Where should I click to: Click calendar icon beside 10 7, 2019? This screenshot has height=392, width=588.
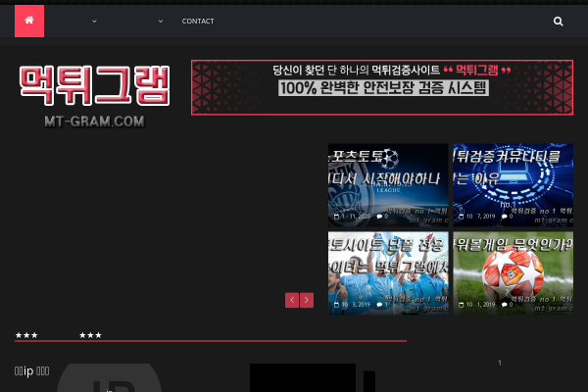[462, 217]
